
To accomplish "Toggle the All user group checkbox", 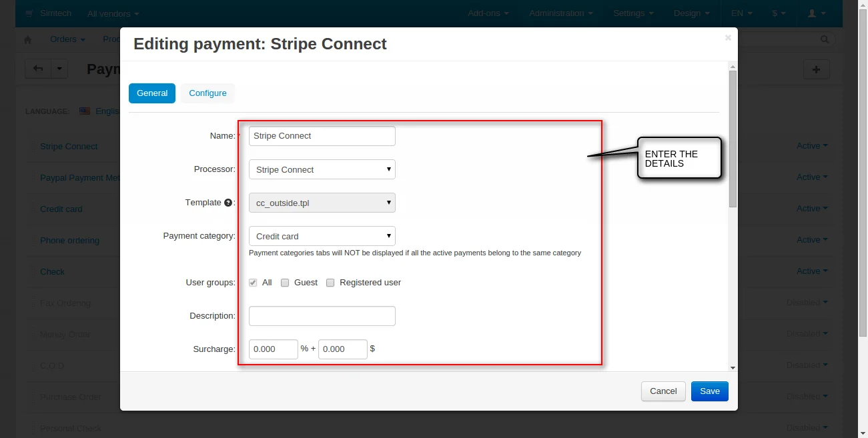I will tap(253, 283).
